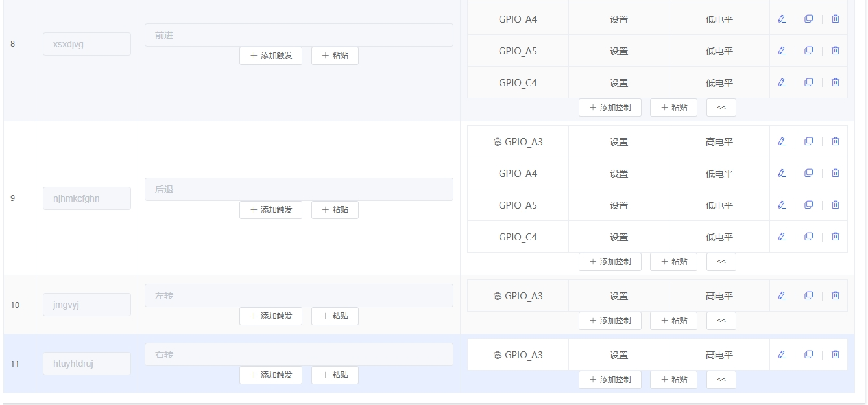Copy the GPIO_A3 control in the 后退 row
This screenshot has height=405, width=868.
808,141
